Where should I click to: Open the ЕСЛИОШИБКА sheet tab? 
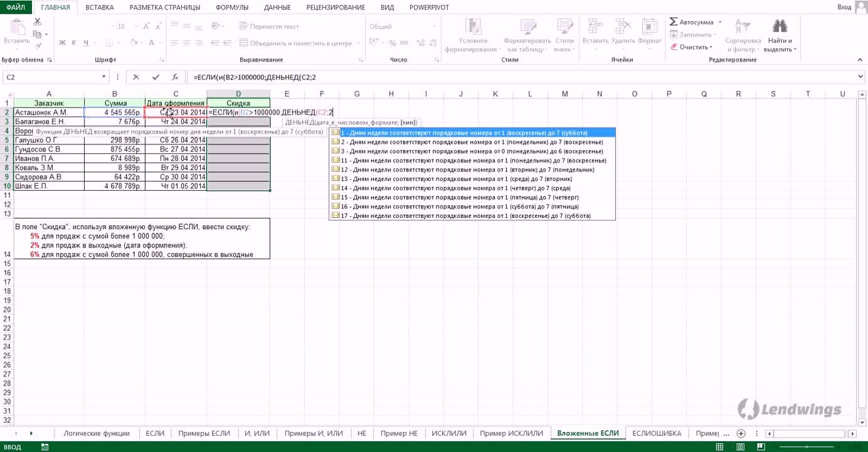tap(657, 433)
